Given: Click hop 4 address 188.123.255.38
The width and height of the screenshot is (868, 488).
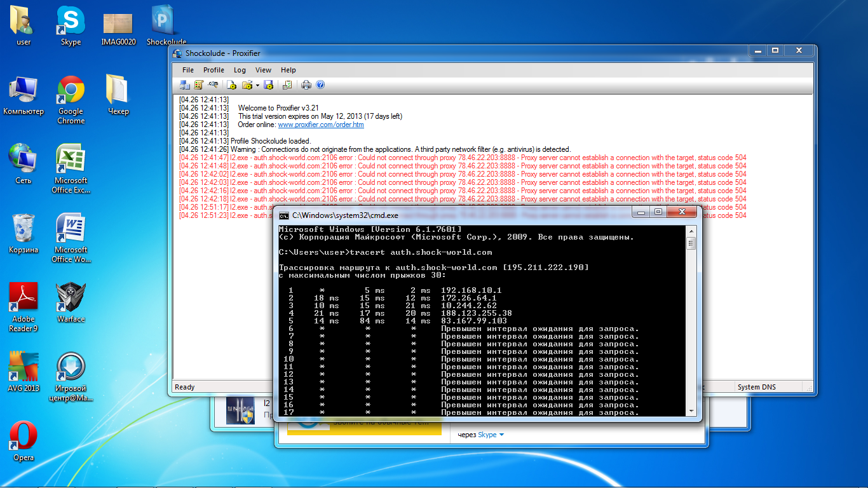Looking at the screenshot, I should (476, 313).
